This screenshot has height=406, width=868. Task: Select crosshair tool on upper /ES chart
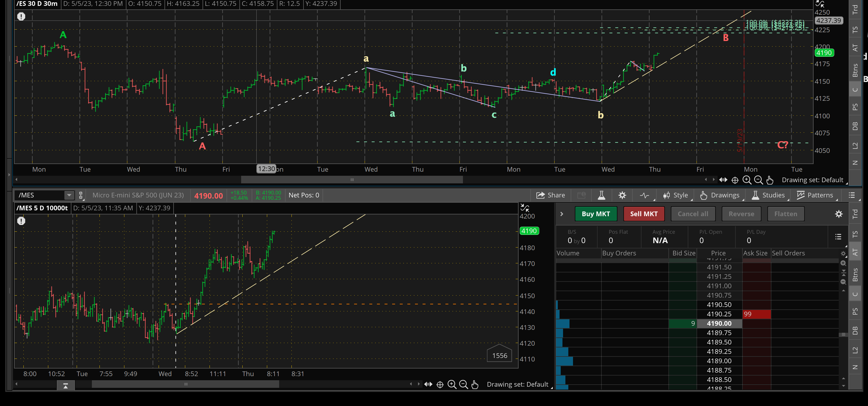coord(735,180)
